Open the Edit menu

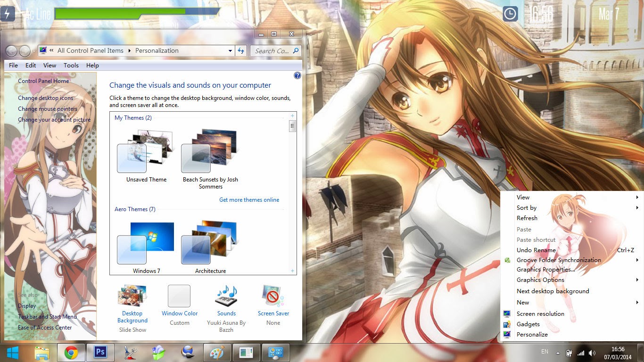coord(31,66)
